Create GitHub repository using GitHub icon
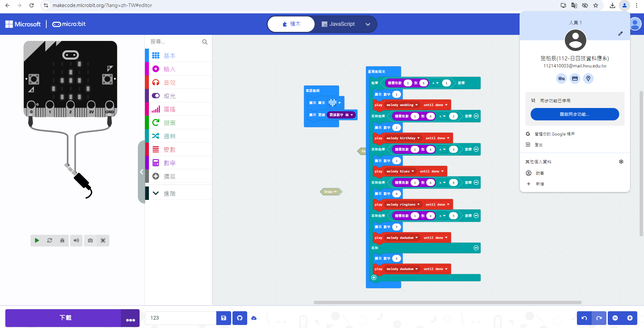 tap(240, 318)
